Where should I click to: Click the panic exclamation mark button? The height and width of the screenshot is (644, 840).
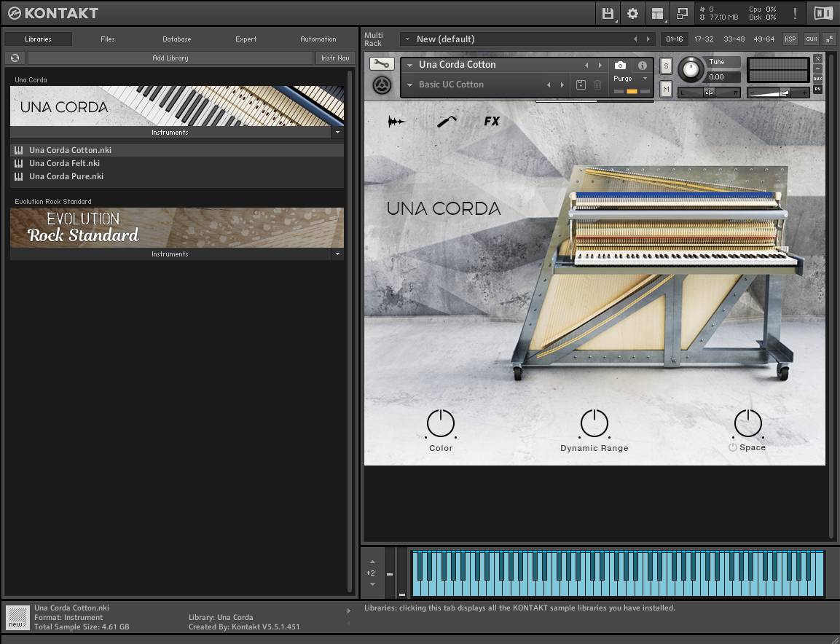click(795, 13)
